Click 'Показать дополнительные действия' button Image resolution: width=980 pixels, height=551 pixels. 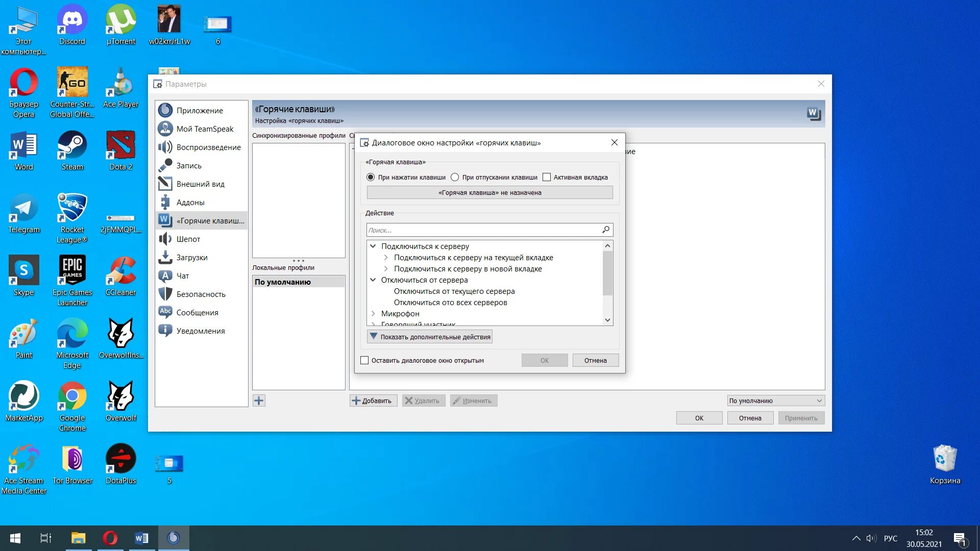[x=430, y=337]
